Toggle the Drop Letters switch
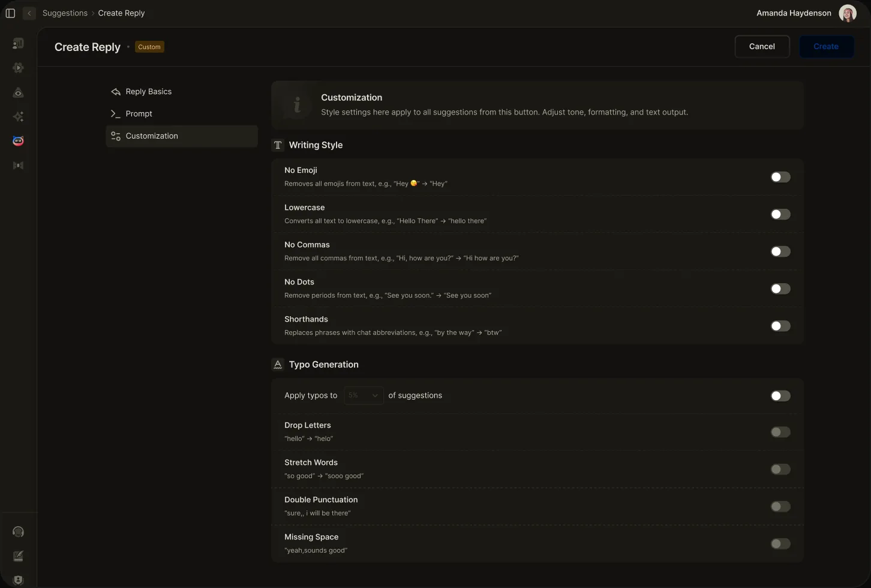 point(780,432)
